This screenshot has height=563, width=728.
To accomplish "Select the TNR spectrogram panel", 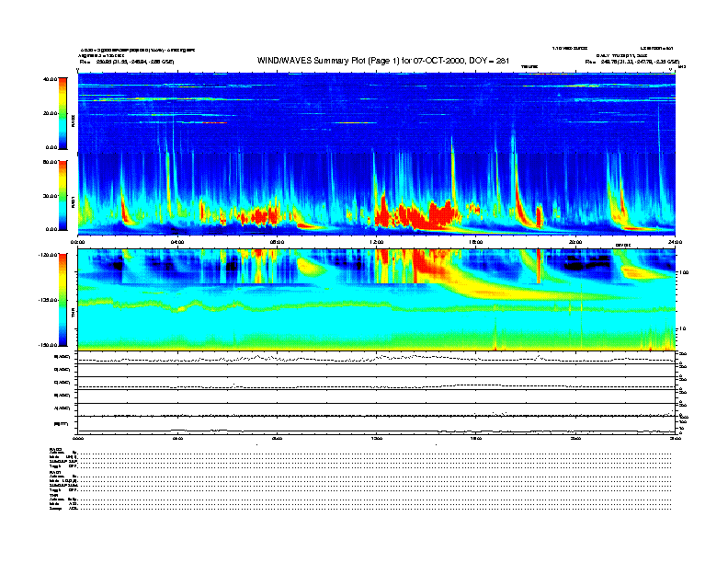I will (x=377, y=299).
